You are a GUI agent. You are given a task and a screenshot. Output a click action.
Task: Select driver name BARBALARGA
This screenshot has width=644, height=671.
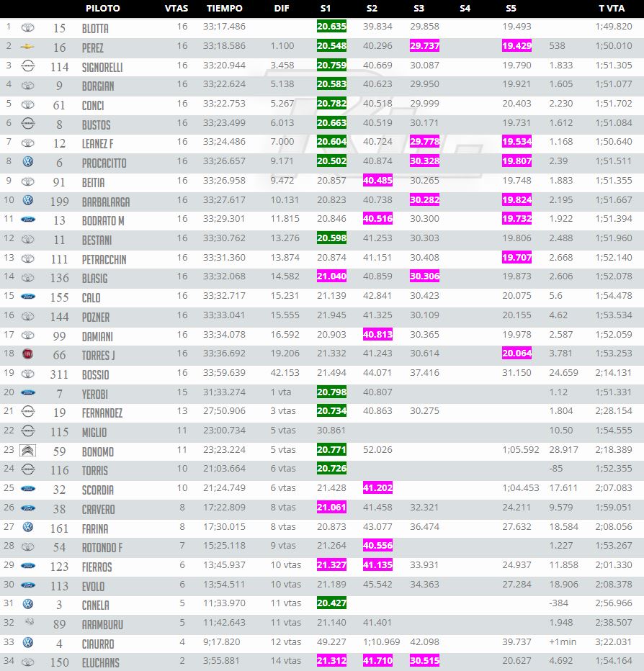point(106,202)
